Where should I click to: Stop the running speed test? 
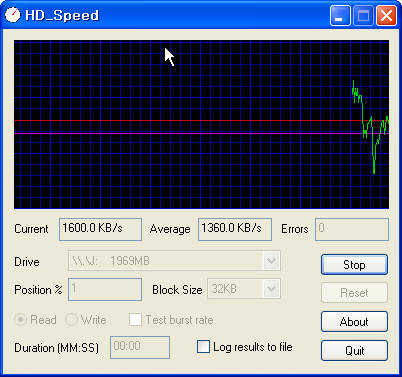pos(354,265)
